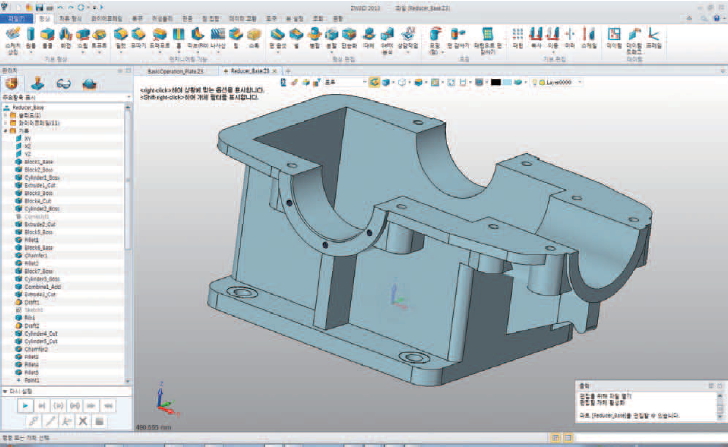
Task: Select the Revolve shape tool
Action: click(65, 37)
